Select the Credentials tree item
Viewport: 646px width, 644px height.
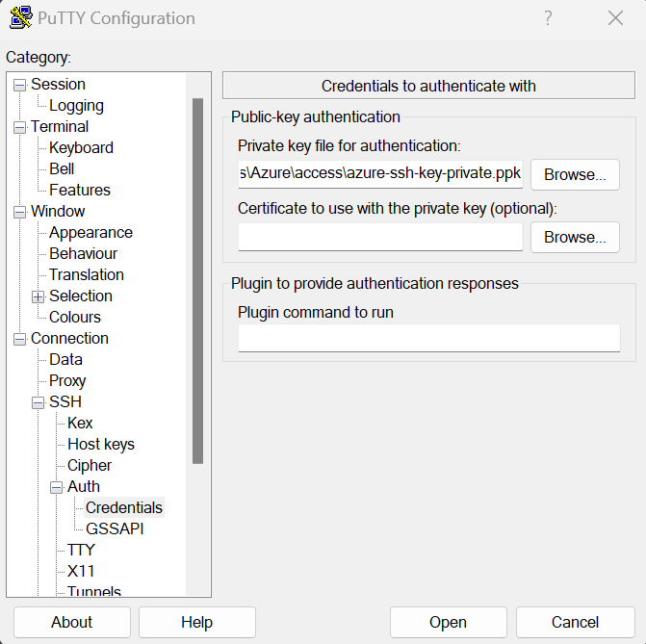tap(124, 507)
